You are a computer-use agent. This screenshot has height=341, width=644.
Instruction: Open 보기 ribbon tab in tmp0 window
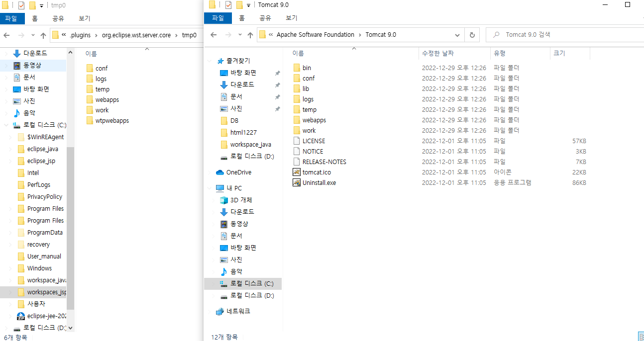click(85, 18)
